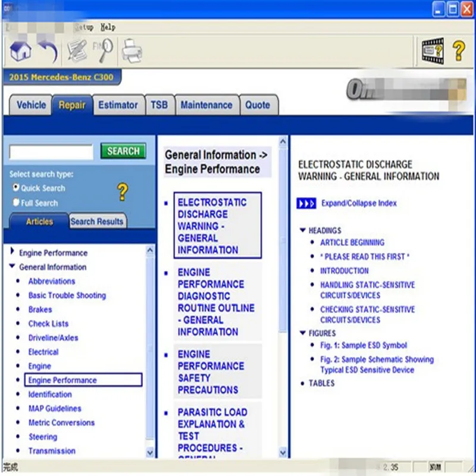Focus the search text input field

[51, 152]
